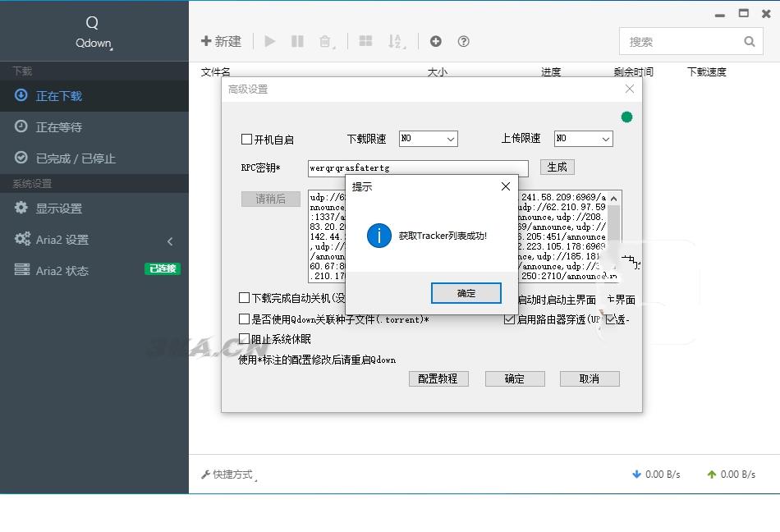
Task: Open the 正在等待 waiting list
Action: pos(94,126)
